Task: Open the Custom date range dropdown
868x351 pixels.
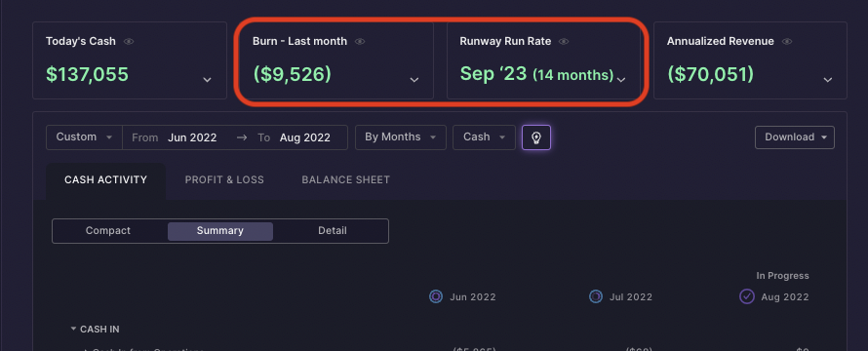Action: tap(84, 137)
